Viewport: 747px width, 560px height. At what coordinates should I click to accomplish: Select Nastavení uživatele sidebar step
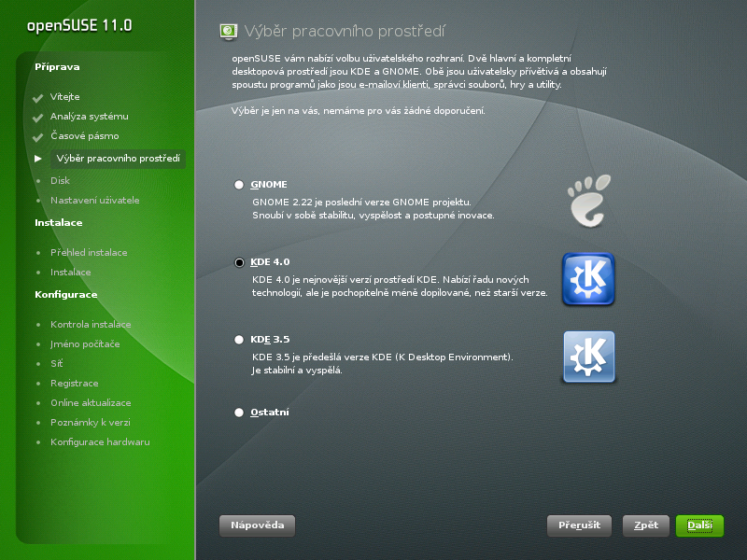pyautogui.click(x=95, y=200)
